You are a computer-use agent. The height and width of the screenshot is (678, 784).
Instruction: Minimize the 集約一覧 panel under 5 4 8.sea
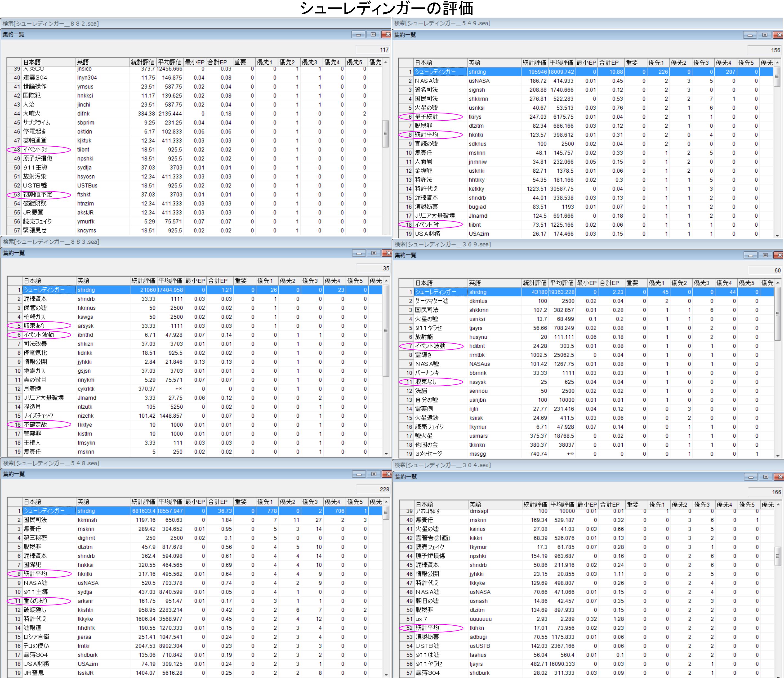coord(358,474)
